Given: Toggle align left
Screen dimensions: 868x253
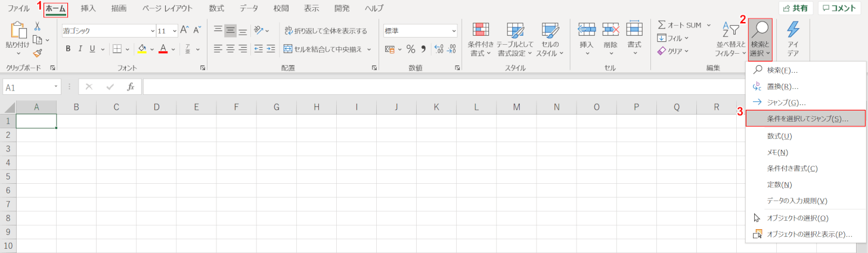Looking at the screenshot, I should [x=218, y=49].
